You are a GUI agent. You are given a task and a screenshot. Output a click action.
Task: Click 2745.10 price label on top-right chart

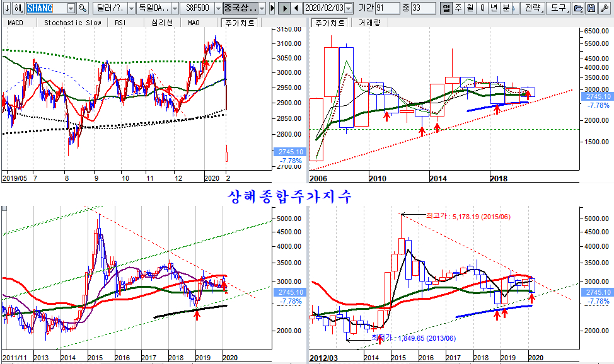point(598,96)
